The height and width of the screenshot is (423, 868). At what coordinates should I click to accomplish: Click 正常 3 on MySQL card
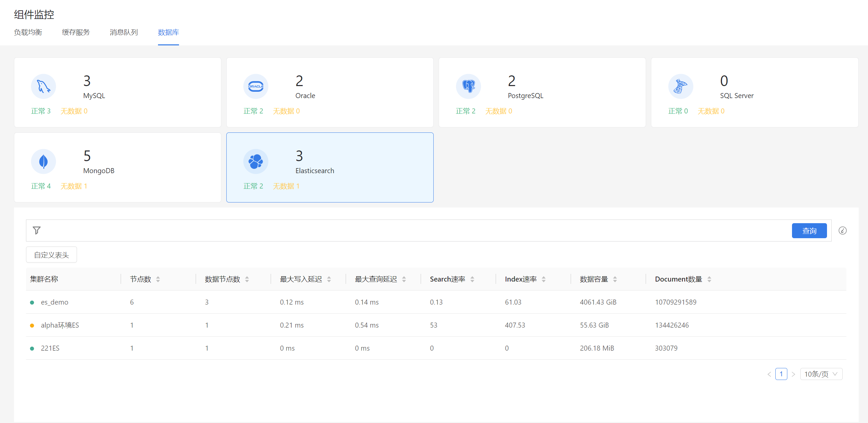tap(41, 111)
